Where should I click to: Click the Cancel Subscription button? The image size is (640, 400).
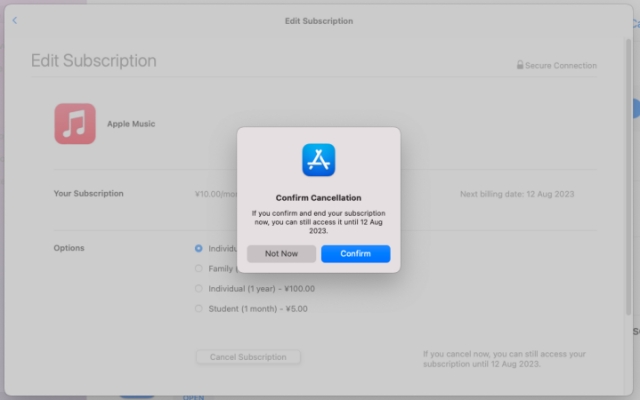tap(248, 357)
